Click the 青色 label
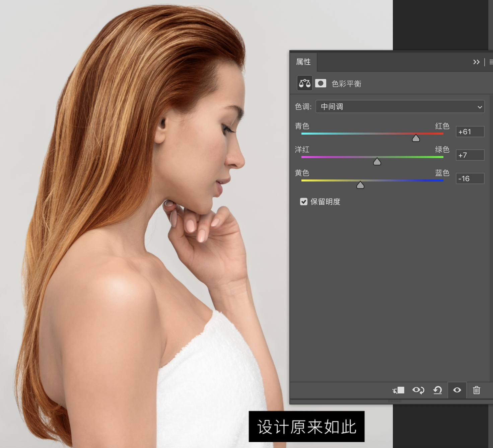This screenshot has width=493, height=448. click(x=302, y=126)
